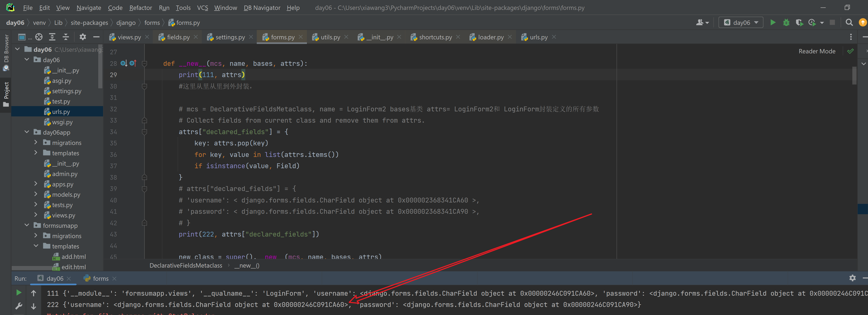Click override gutter icon on line 28
The width and height of the screenshot is (868, 315).
coord(133,63)
